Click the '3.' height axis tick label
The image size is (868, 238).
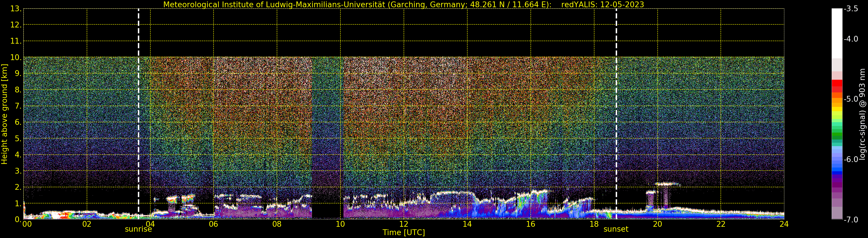point(18,171)
